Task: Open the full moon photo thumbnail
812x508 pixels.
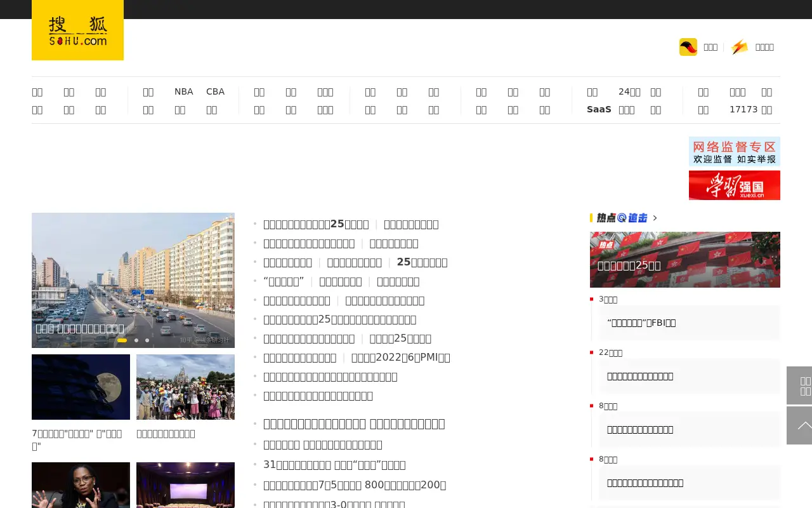Action: (x=81, y=387)
